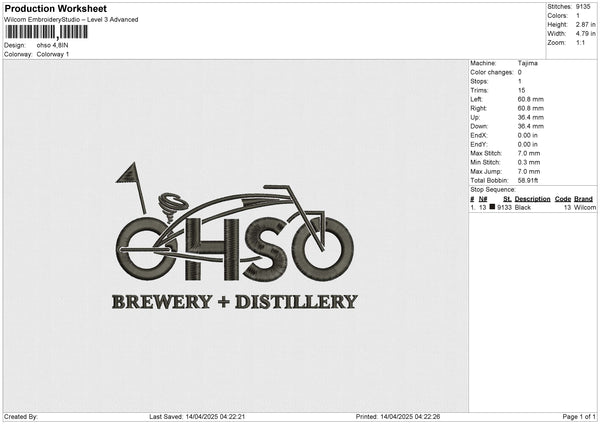This screenshot has width=600, height=424.
Task: Click the Max Jump value '7.0 mm'
Action: tap(529, 171)
